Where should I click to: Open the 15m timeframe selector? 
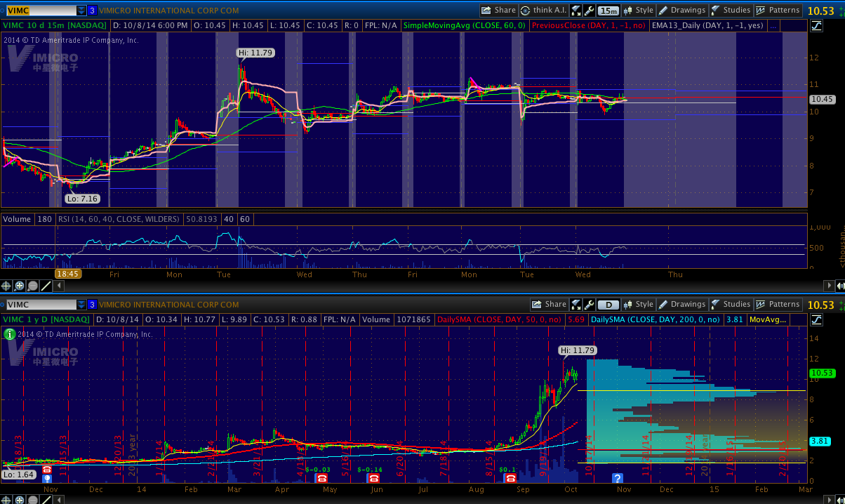(609, 11)
